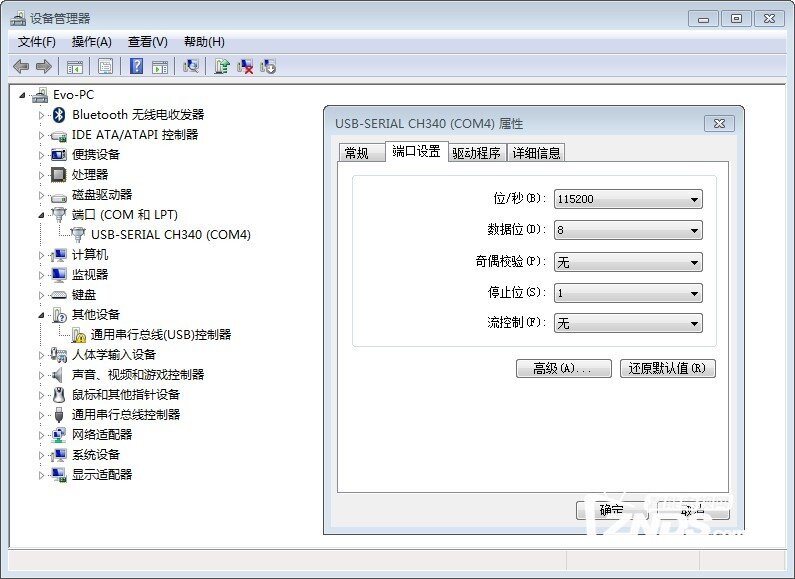Close the CH340 properties dialog
795x579 pixels.
(x=719, y=123)
